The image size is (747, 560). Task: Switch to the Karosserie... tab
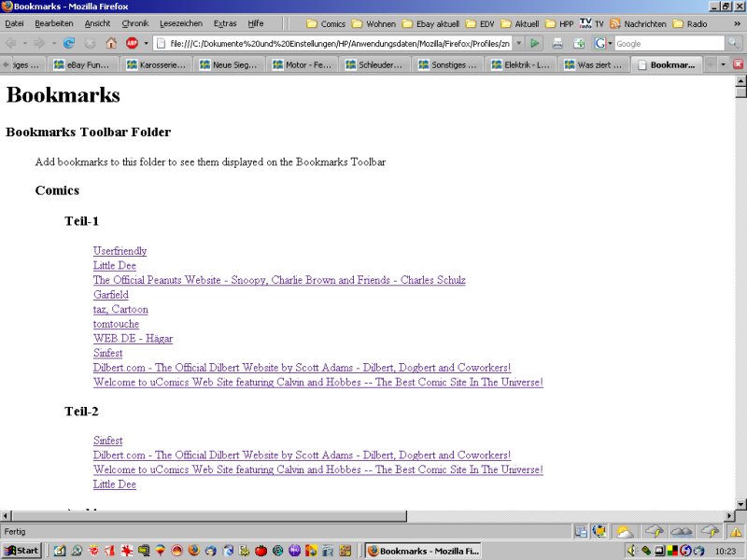pos(156,64)
